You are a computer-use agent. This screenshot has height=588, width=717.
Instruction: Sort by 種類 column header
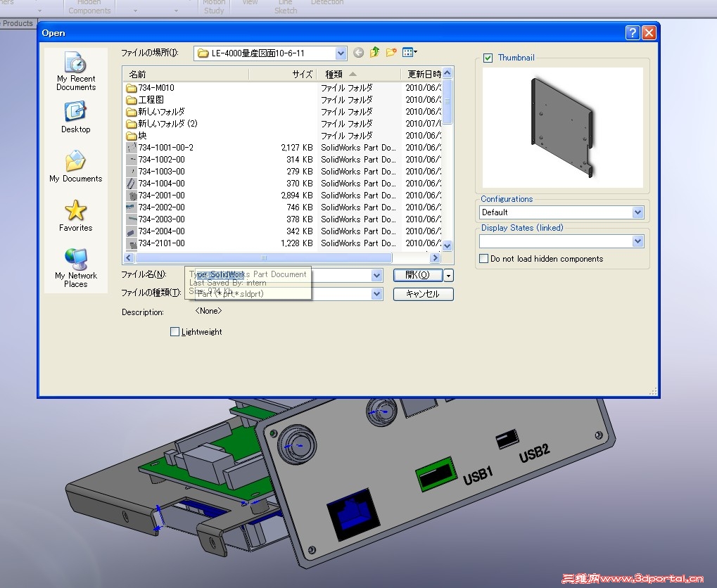pyautogui.click(x=359, y=74)
